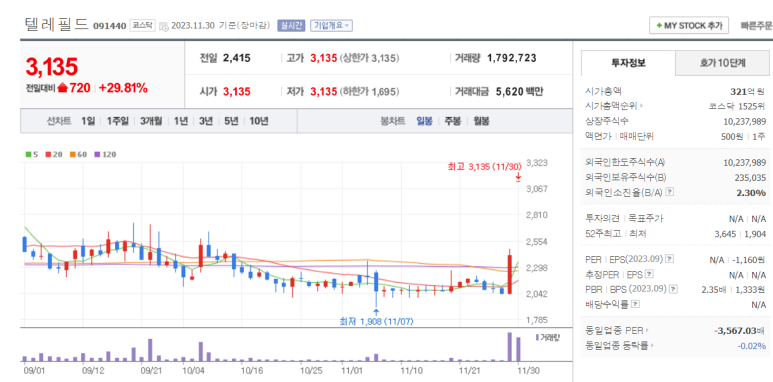Expand the 동일업종 PER link
The width and height of the screenshot is (773, 382).
click(x=647, y=330)
